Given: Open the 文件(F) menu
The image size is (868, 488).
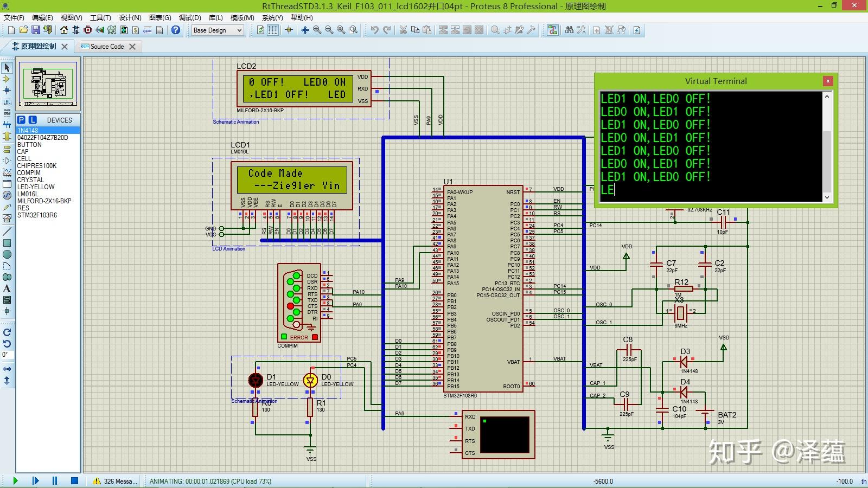Looking at the screenshot, I should point(14,17).
